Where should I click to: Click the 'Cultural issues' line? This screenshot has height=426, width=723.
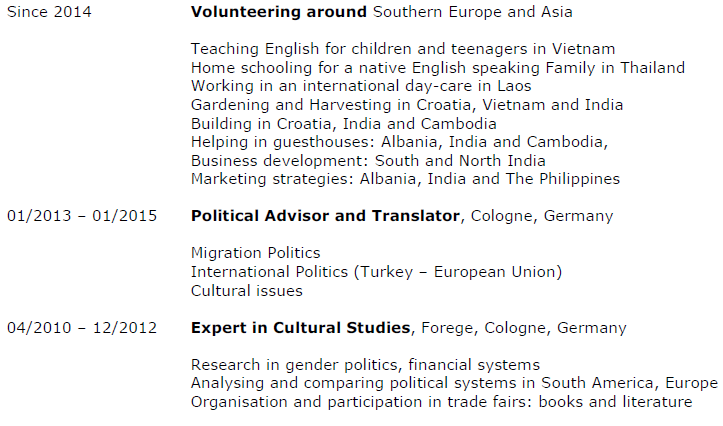(246, 291)
